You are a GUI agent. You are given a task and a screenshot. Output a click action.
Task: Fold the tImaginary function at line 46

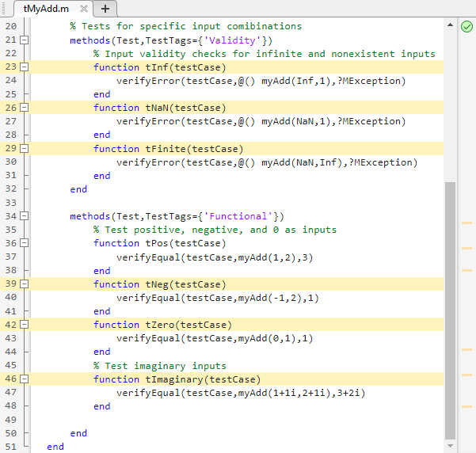click(x=24, y=379)
